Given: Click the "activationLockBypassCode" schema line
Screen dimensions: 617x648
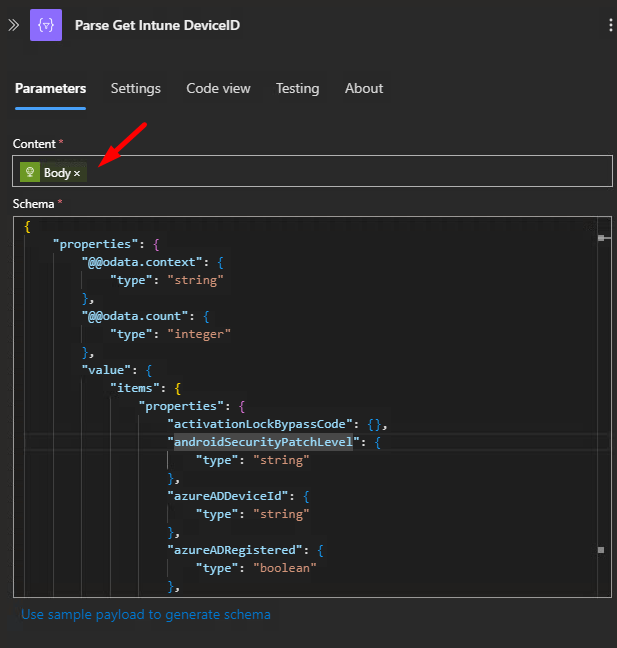Looking at the screenshot, I should (x=260, y=424).
